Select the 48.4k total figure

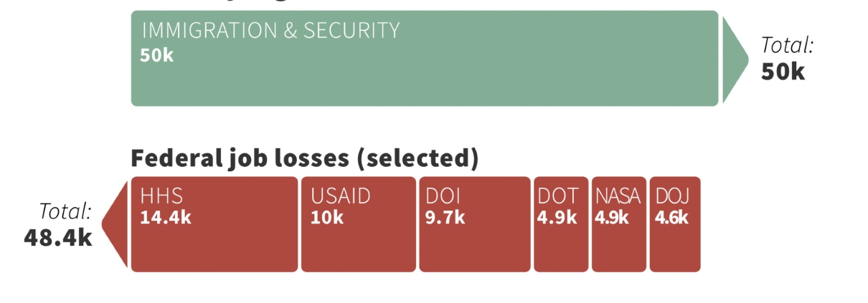coord(58,237)
